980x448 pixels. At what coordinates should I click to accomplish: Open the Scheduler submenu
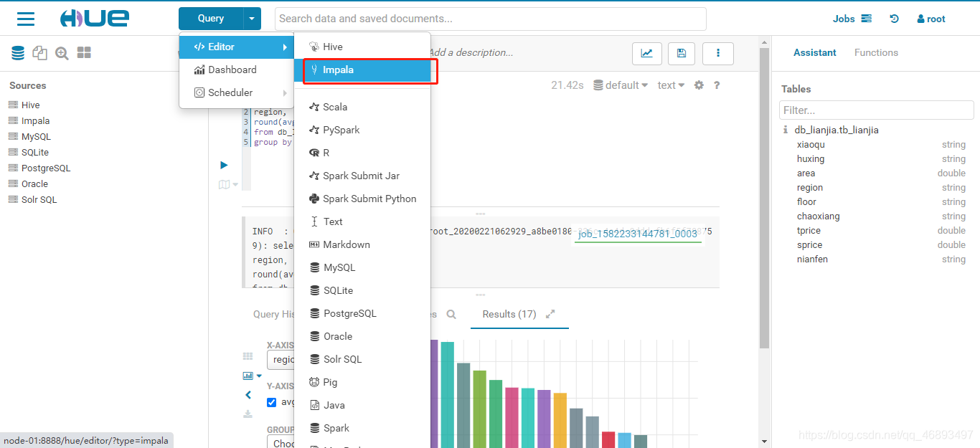point(237,92)
